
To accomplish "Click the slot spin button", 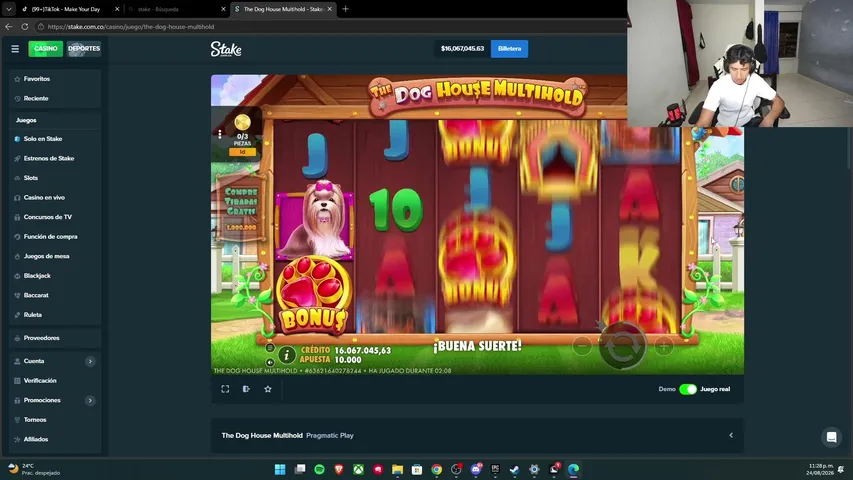I will click(622, 346).
